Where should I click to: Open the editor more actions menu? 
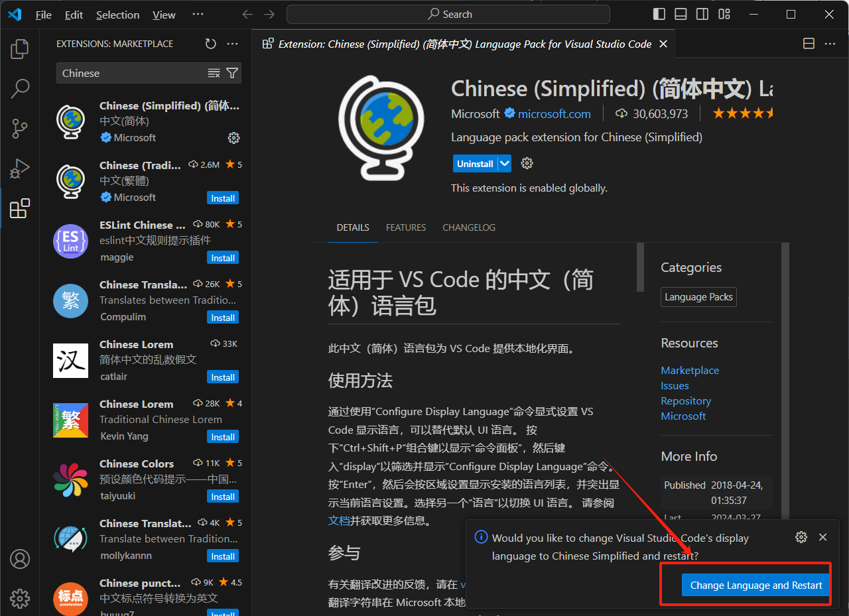830,44
